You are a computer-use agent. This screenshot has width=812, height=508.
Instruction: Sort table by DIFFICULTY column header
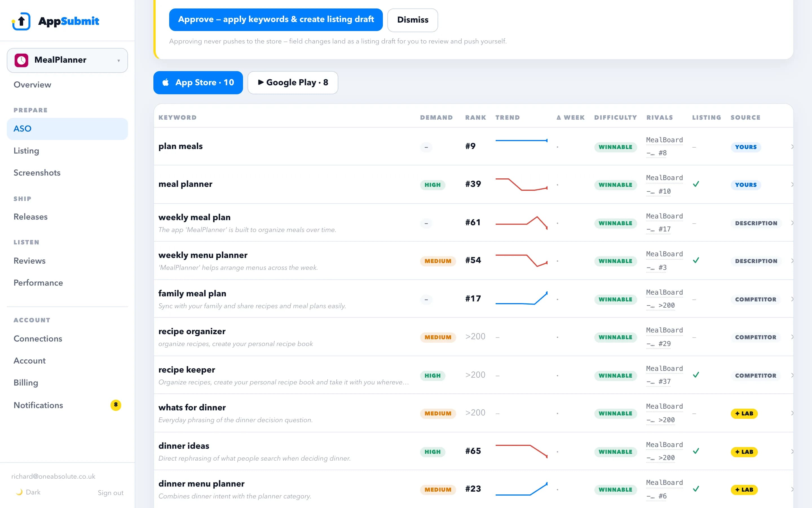[x=615, y=118]
